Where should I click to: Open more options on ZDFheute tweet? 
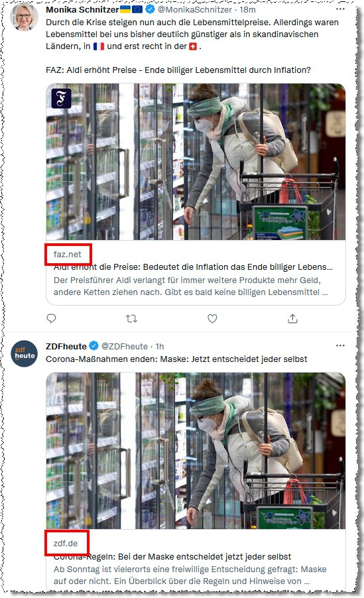[340, 345]
